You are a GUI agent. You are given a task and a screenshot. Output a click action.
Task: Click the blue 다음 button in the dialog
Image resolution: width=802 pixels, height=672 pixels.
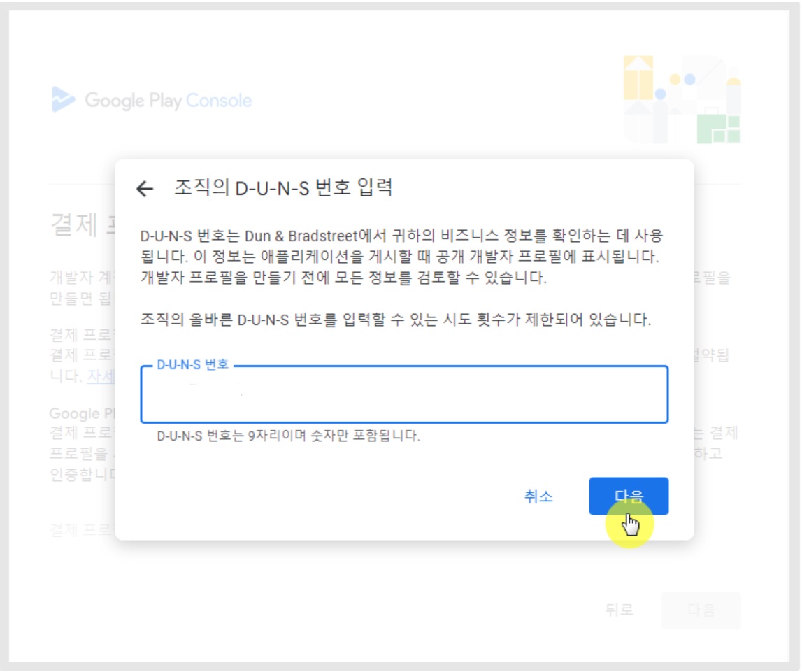[629, 496]
